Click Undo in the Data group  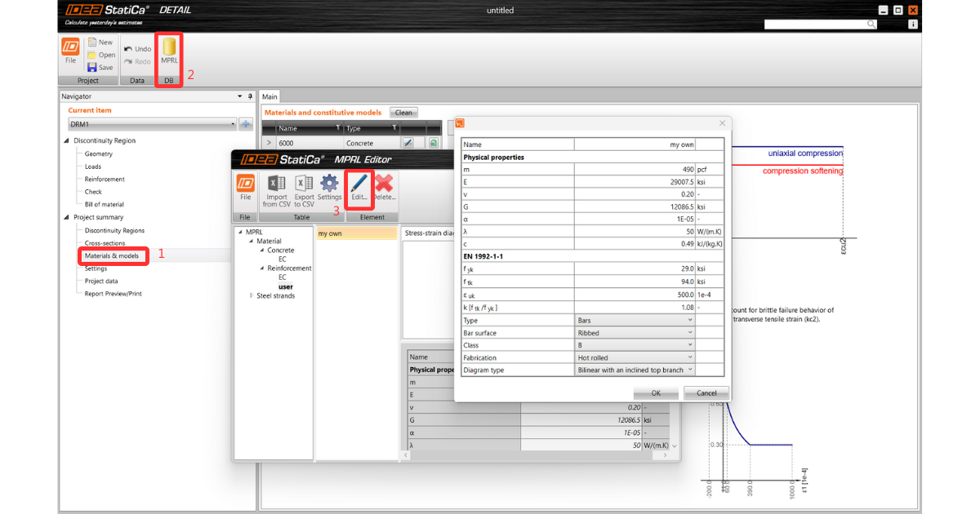[137, 49]
